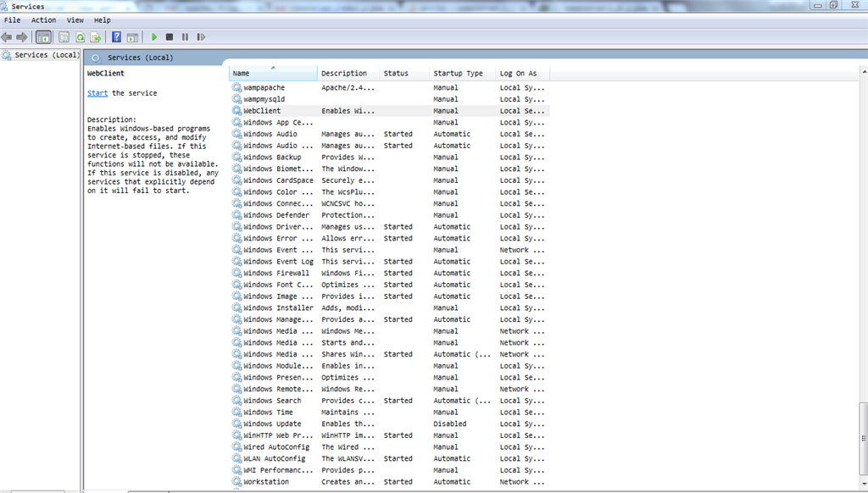Click the scroll-up arrow of services list
The image size is (868, 493).
(864, 72)
